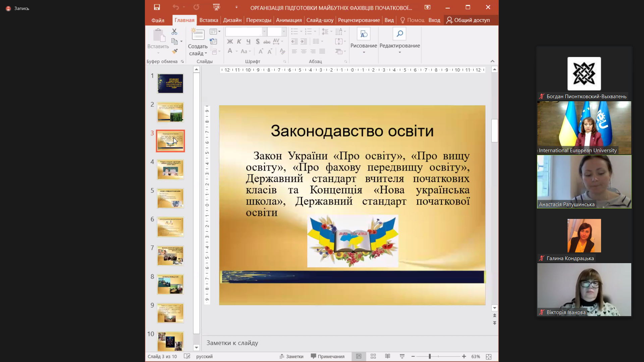Toggle Заметки notes pane in status bar

coord(291,356)
